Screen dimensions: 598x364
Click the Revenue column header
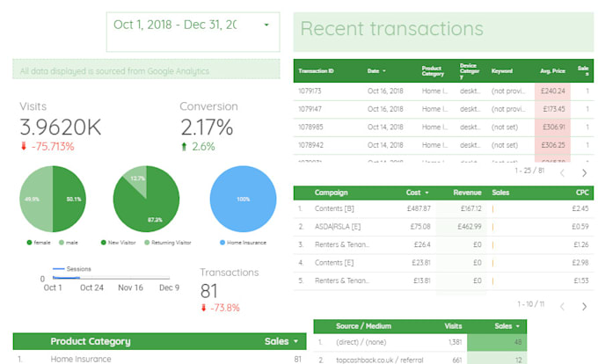click(x=467, y=193)
